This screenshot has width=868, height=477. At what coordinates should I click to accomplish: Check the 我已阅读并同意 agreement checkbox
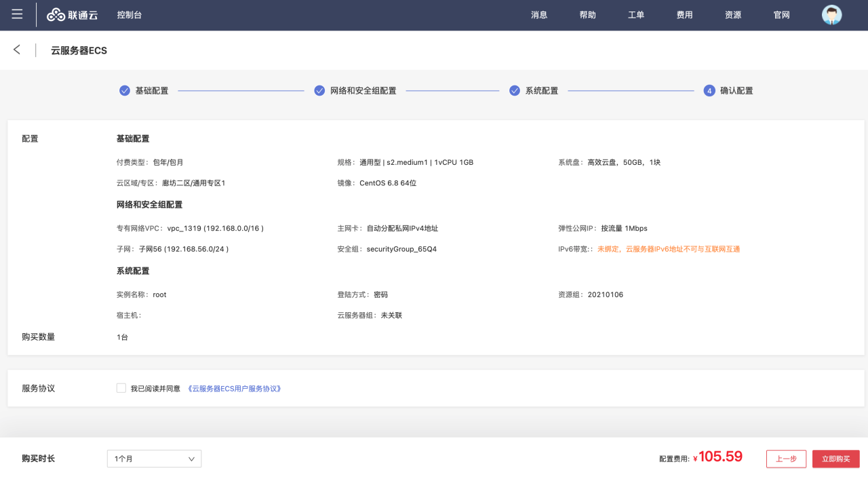pos(121,388)
